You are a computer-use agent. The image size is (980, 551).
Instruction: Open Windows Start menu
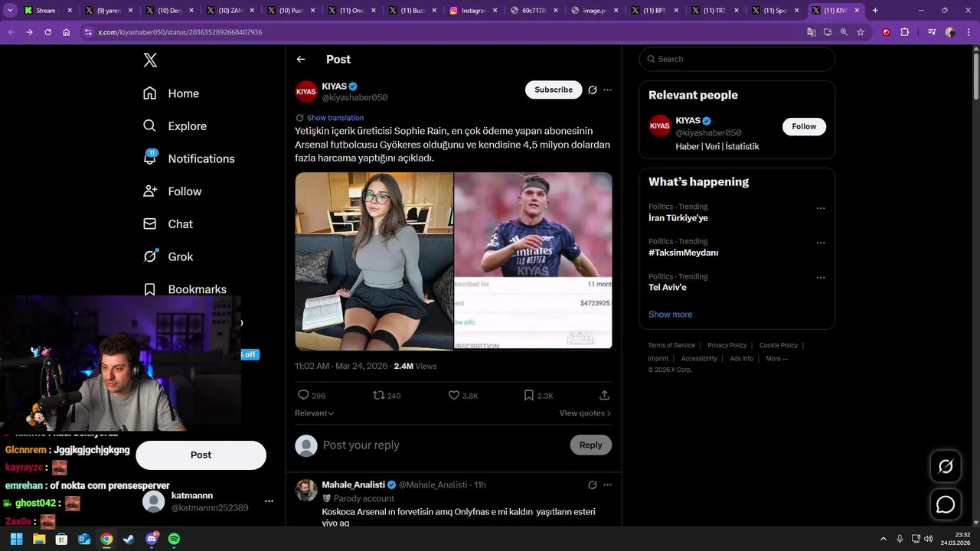click(16, 540)
